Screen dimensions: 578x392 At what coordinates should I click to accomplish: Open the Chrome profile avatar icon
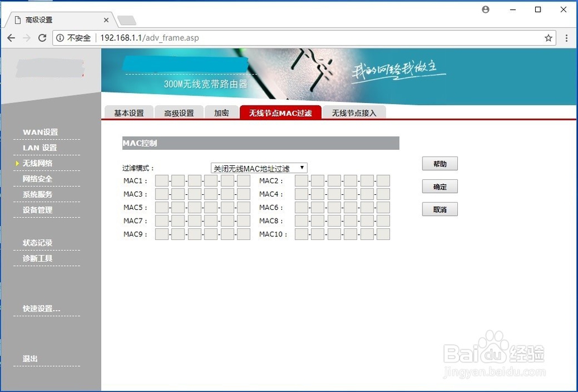486,10
